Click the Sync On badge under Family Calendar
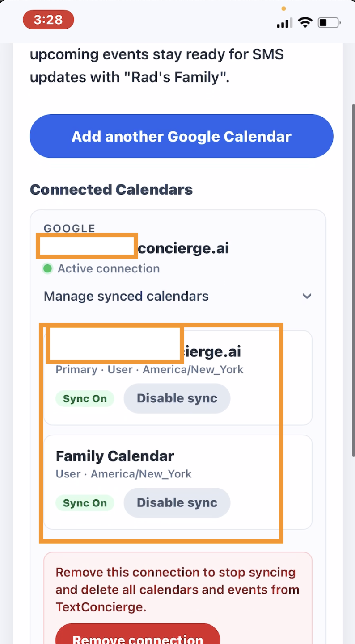This screenshot has height=644, width=355. (85, 503)
